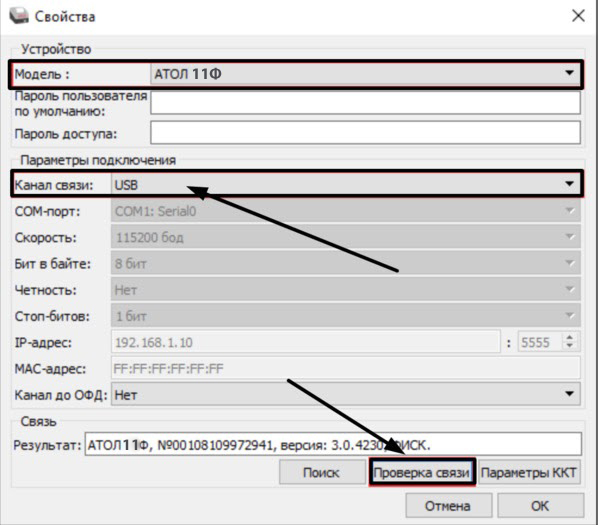Expand the Скорость dropdown
Image resolution: width=600 pixels, height=525 pixels.
344,237
